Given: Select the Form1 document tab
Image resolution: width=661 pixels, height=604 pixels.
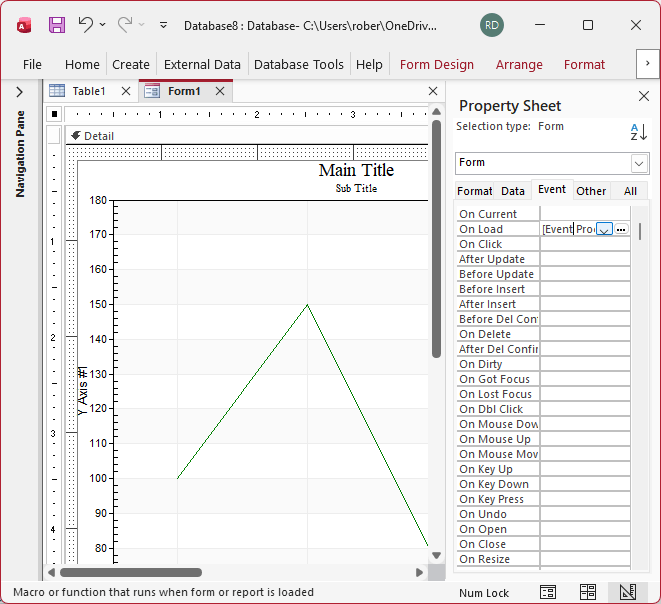Looking at the screenshot, I should (x=184, y=91).
